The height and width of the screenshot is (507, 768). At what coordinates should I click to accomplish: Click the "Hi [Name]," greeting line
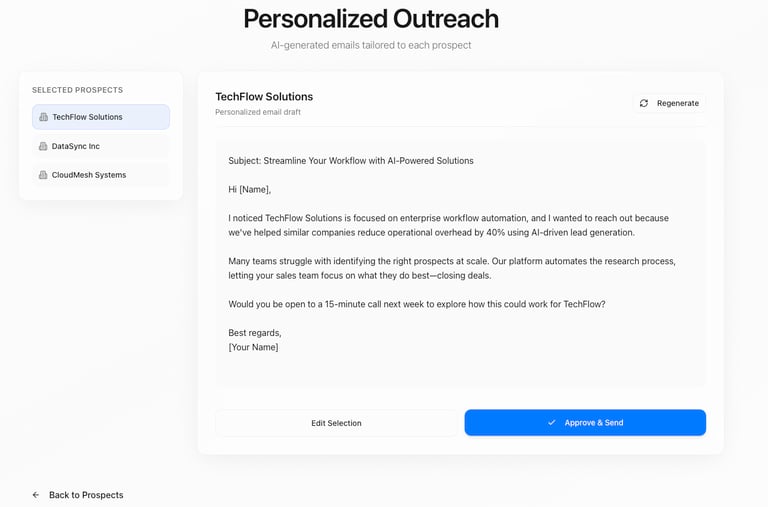point(250,189)
